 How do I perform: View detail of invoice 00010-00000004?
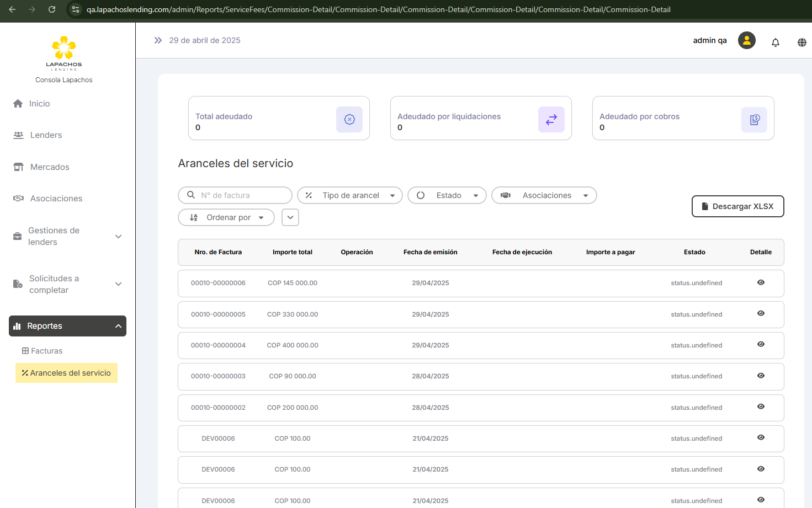(761, 344)
